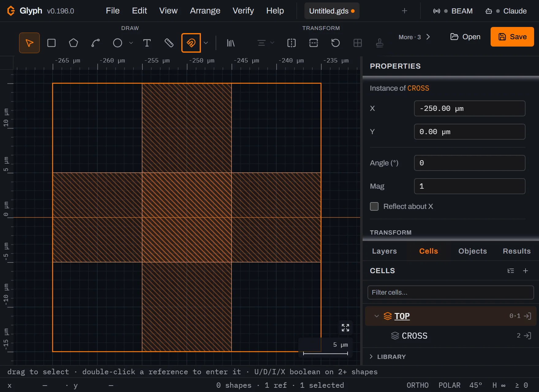
Task: Click the array grid icon
Action: 358,43
